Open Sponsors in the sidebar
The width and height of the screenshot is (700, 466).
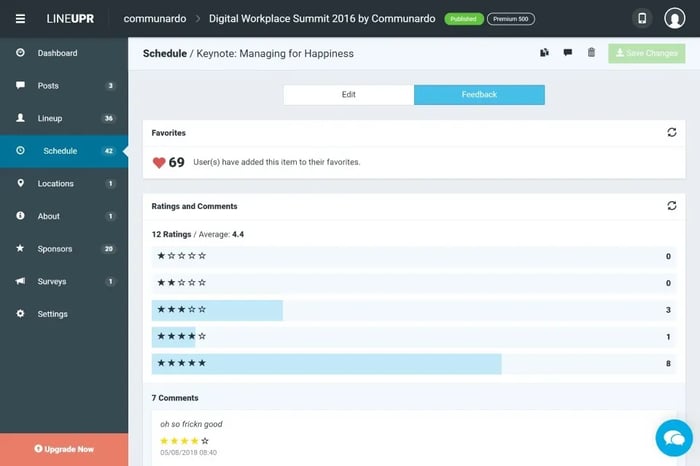(64, 249)
